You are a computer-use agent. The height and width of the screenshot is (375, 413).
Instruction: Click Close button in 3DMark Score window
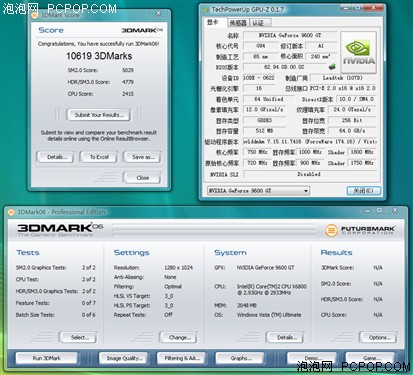point(142,178)
